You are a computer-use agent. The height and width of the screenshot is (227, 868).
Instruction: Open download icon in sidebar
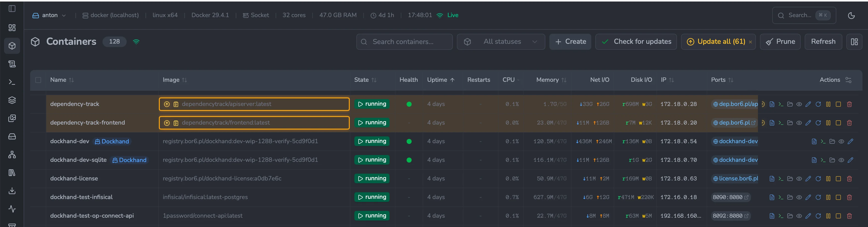[x=12, y=191]
